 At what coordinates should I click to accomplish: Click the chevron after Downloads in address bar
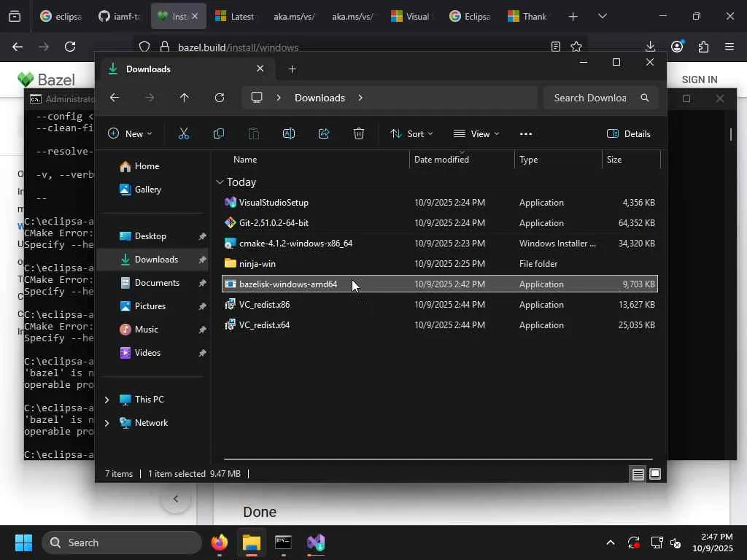(360, 98)
